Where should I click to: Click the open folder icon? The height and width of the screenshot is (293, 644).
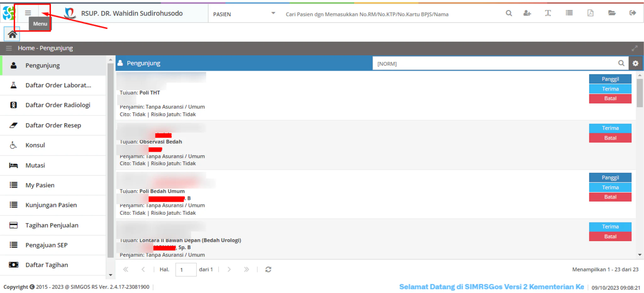(612, 13)
